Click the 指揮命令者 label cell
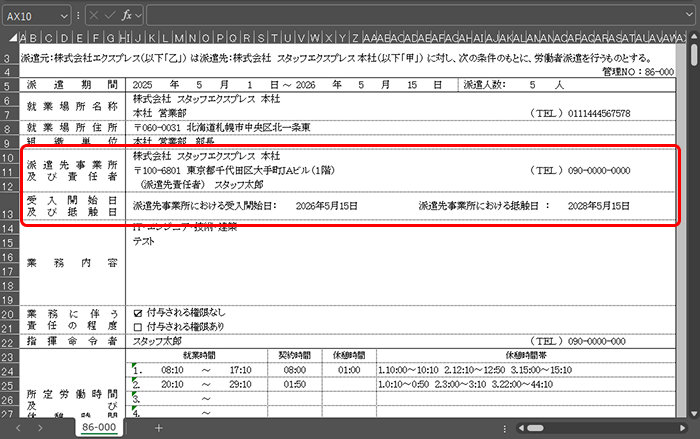700x439 pixels. coord(72,341)
